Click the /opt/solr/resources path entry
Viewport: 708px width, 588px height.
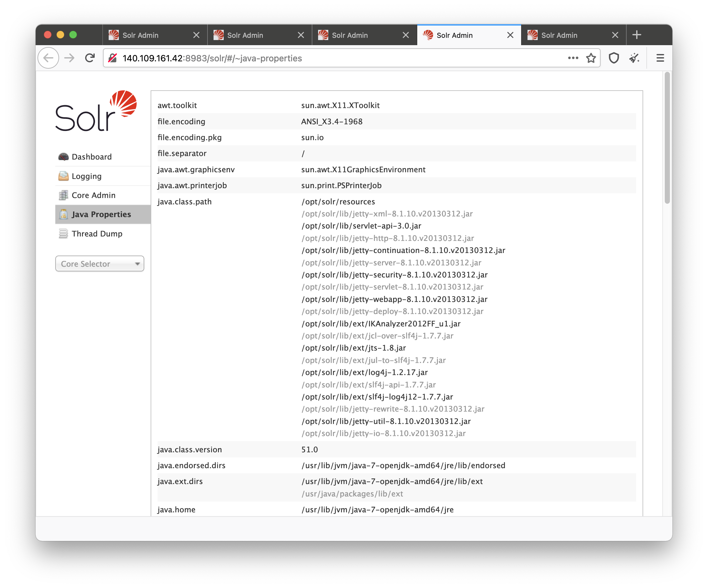[x=338, y=202]
